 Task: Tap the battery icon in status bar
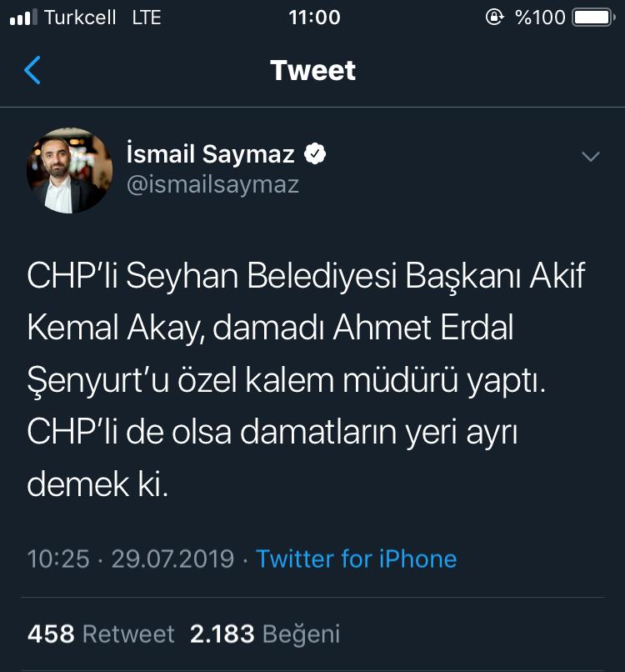click(x=592, y=18)
